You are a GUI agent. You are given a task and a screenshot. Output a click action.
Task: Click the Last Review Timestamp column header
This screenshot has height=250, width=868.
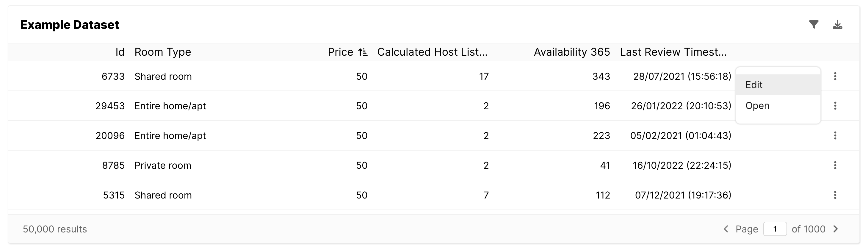click(x=673, y=52)
